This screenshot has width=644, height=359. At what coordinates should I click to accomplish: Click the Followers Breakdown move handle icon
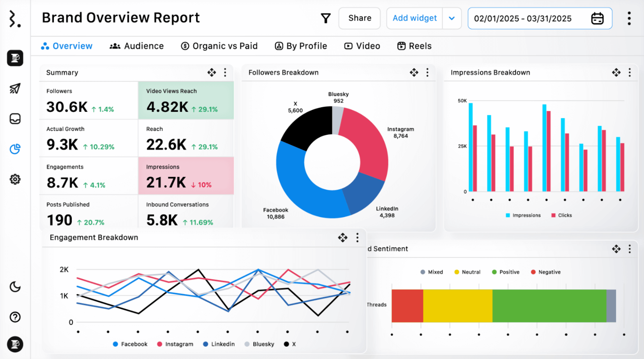click(x=414, y=72)
